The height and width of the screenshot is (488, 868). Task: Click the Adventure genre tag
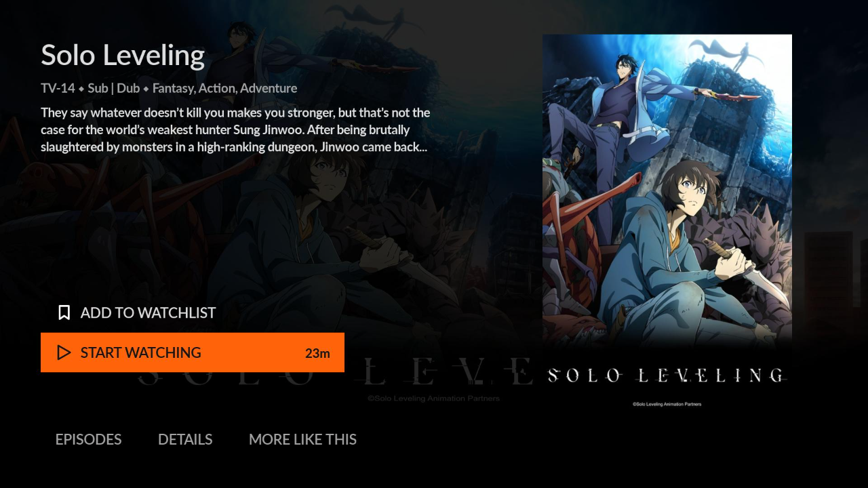click(x=269, y=88)
